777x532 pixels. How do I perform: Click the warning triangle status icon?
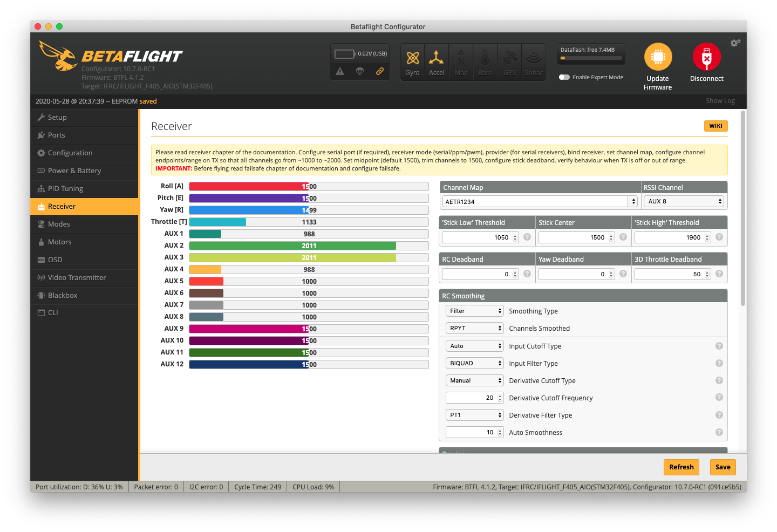[340, 71]
